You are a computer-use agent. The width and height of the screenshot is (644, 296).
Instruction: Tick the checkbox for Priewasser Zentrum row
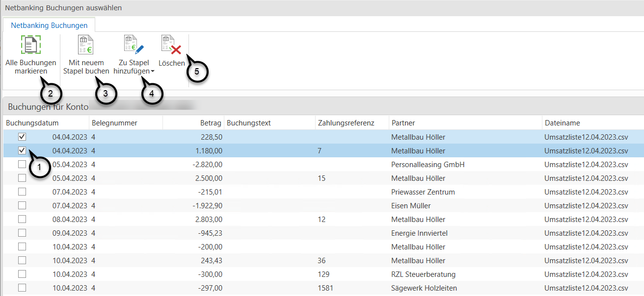pos(22,192)
